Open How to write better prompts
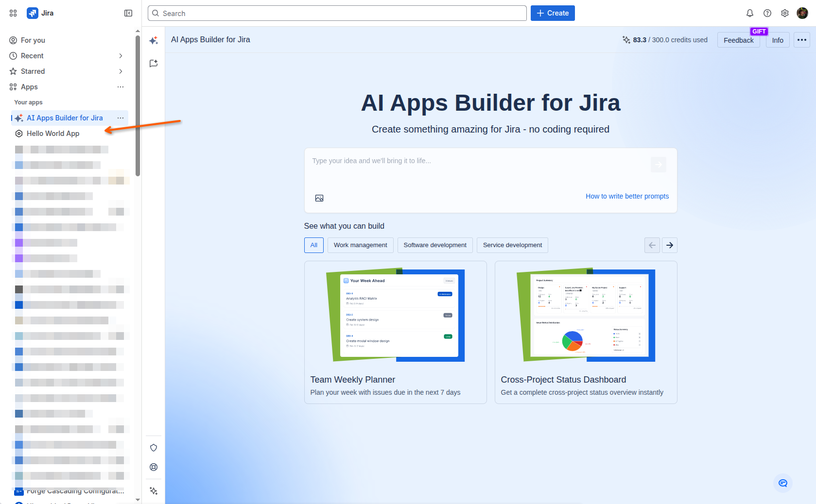Image resolution: width=816 pixels, height=504 pixels. pos(627,196)
